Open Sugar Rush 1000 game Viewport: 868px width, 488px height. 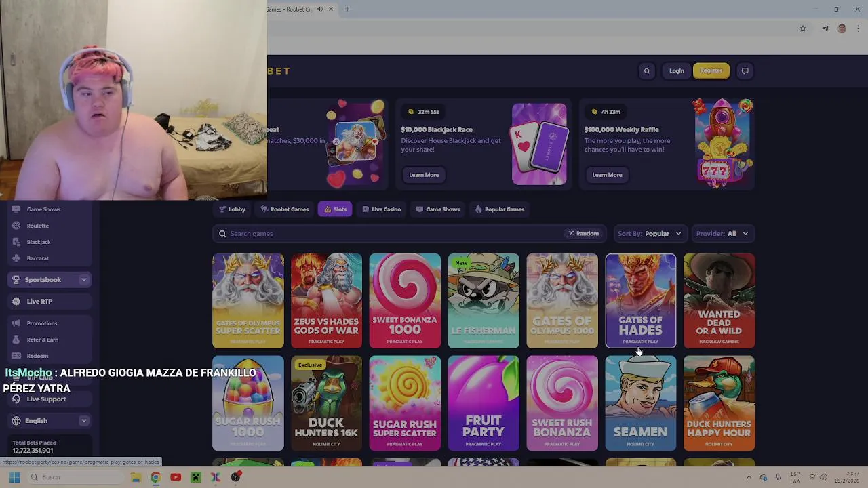coord(248,403)
